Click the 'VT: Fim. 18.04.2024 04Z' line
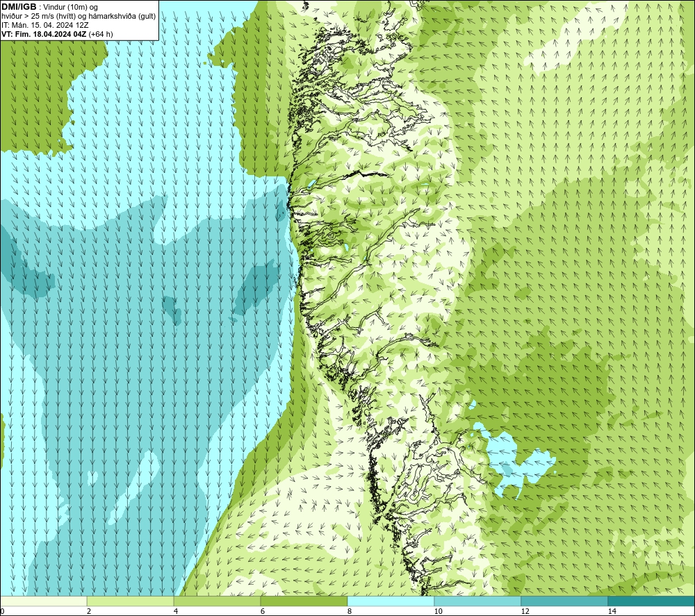Image resolution: width=695 pixels, height=616 pixels. click(57, 34)
